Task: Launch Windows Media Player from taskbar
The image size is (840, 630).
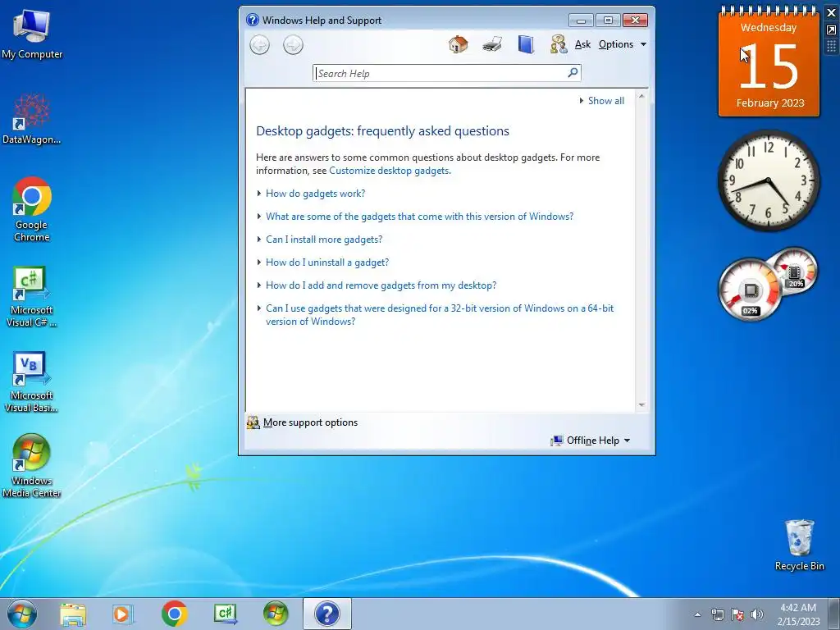Action: 122,614
